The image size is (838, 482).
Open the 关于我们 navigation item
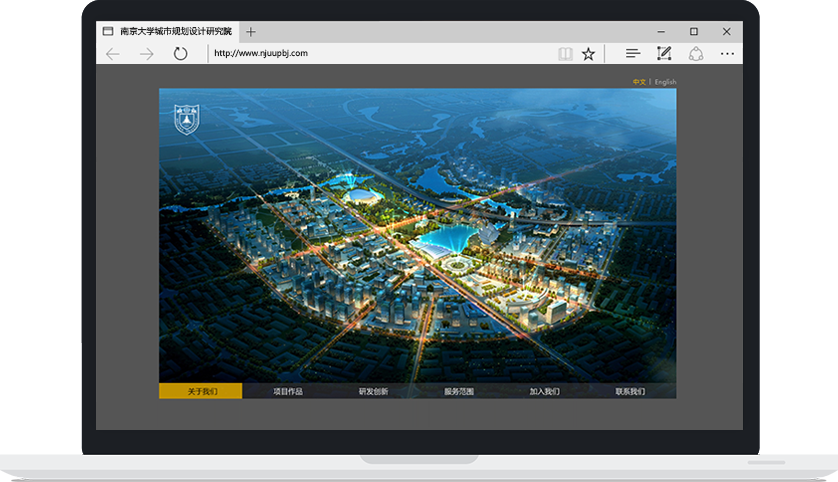pos(201,391)
